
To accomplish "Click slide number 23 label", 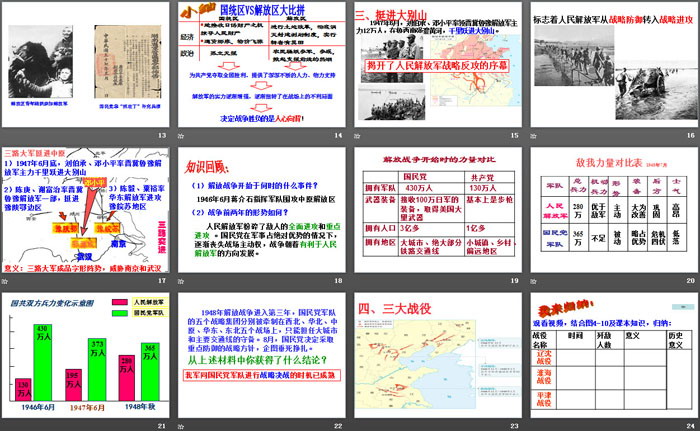I will pyautogui.click(x=515, y=426).
